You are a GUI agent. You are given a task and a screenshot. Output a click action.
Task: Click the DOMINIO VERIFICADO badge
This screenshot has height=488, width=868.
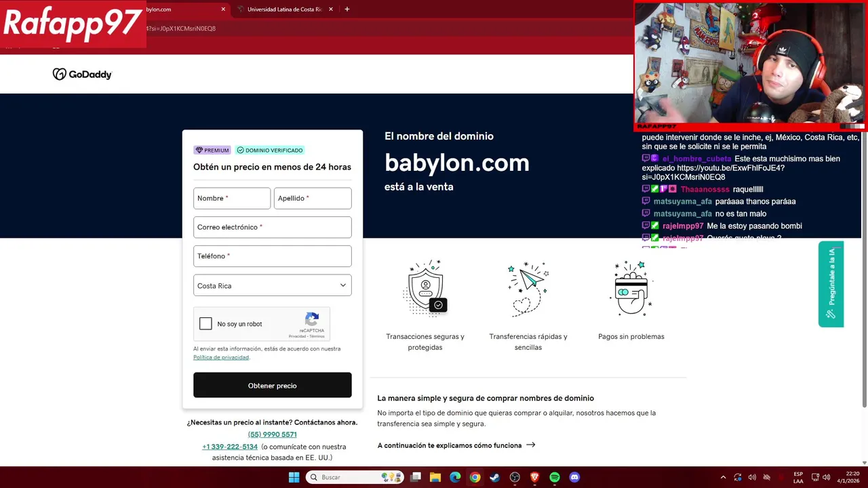(x=270, y=150)
